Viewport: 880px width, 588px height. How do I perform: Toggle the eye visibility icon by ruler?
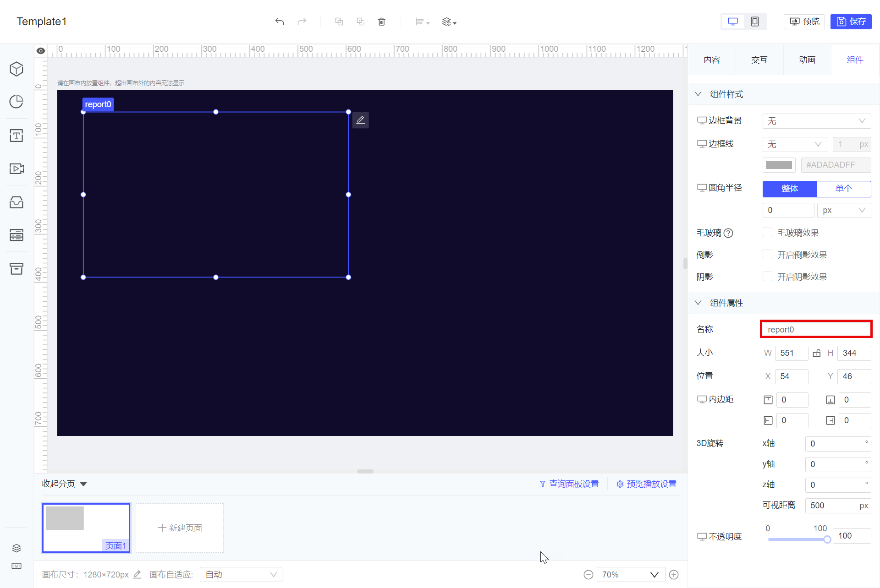point(41,51)
